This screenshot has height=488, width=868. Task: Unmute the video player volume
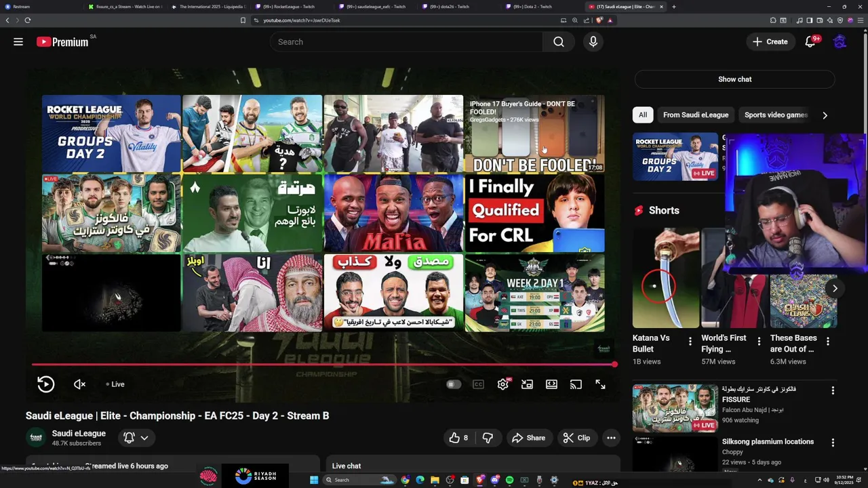coord(79,384)
